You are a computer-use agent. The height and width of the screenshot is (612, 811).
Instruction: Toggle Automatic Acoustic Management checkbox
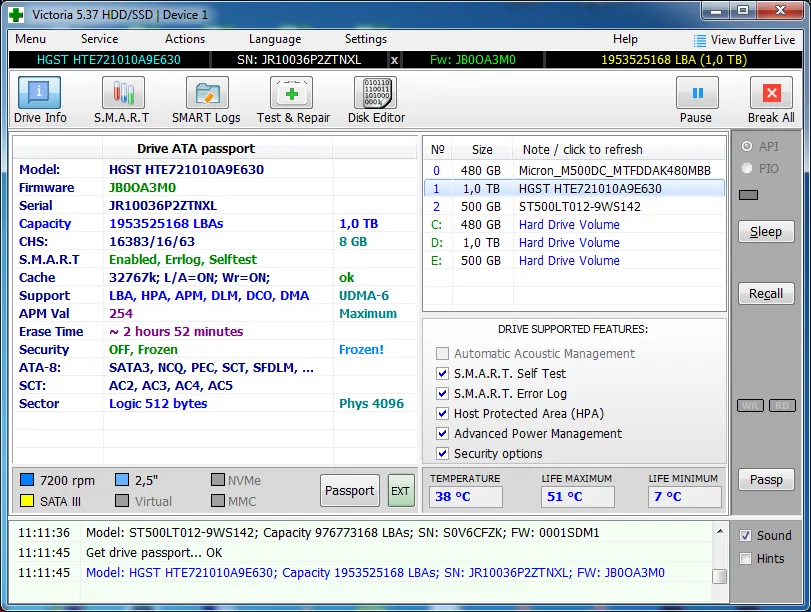click(442, 353)
